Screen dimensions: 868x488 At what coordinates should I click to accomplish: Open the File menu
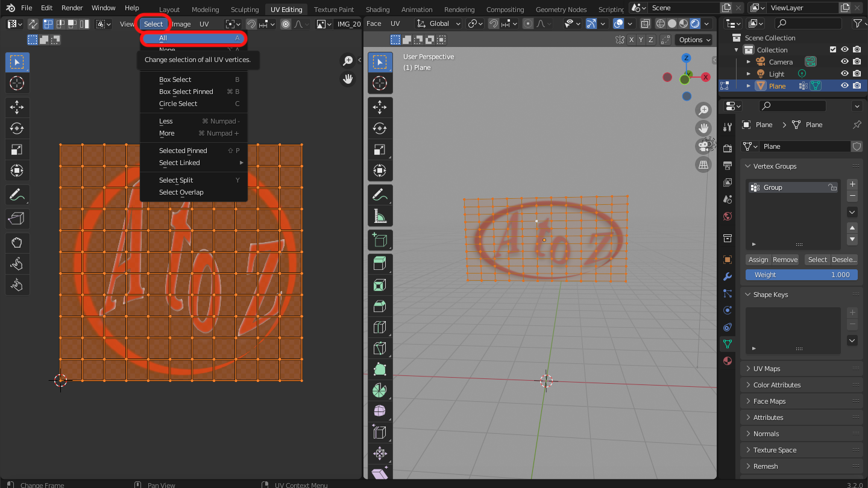27,8
